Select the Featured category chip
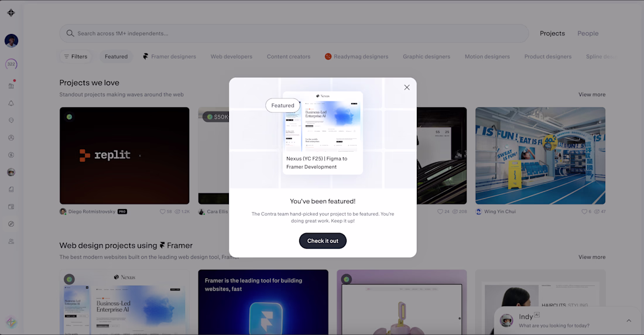The height and width of the screenshot is (335, 644). pos(117,56)
